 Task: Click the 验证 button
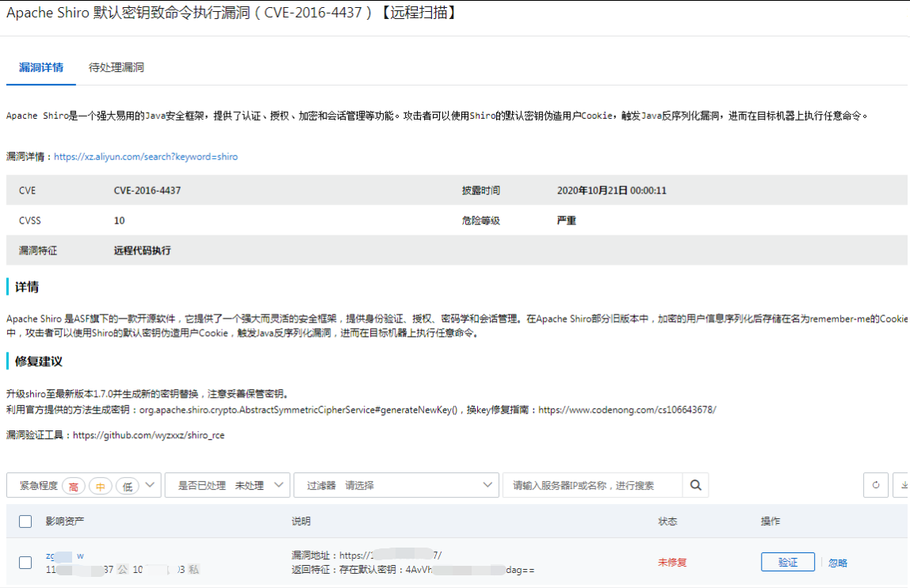(x=788, y=562)
